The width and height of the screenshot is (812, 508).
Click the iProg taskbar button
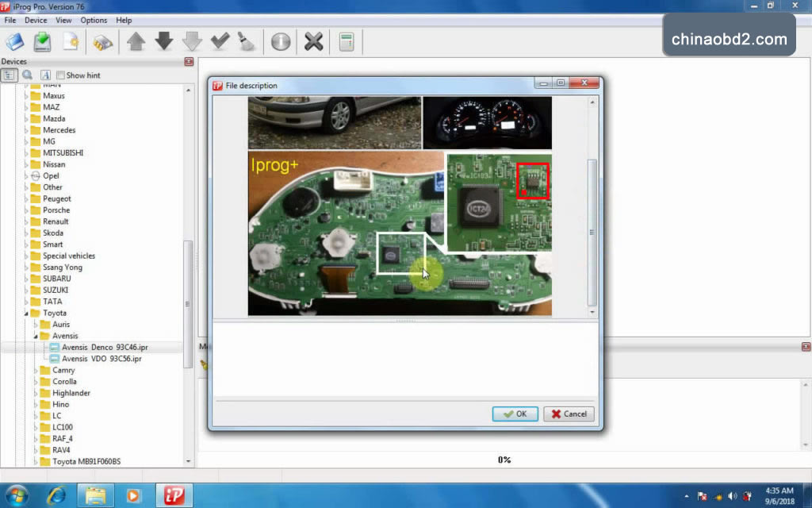(x=174, y=495)
